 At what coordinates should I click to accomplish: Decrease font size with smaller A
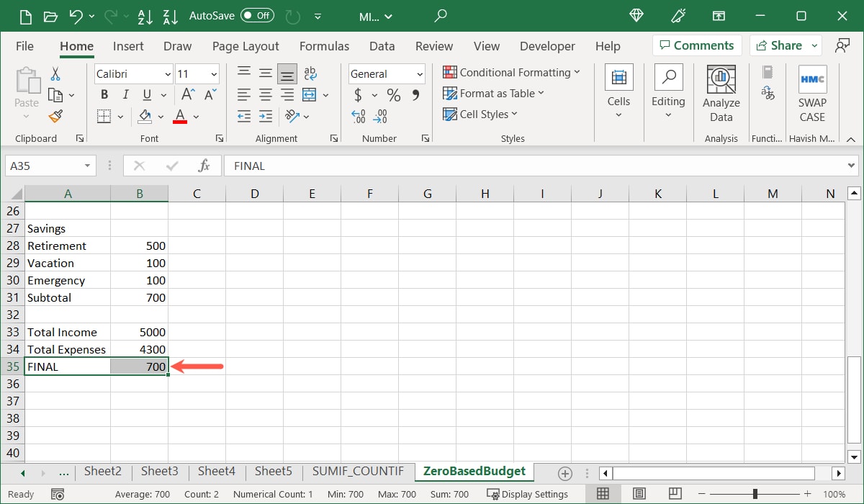pyautogui.click(x=210, y=94)
